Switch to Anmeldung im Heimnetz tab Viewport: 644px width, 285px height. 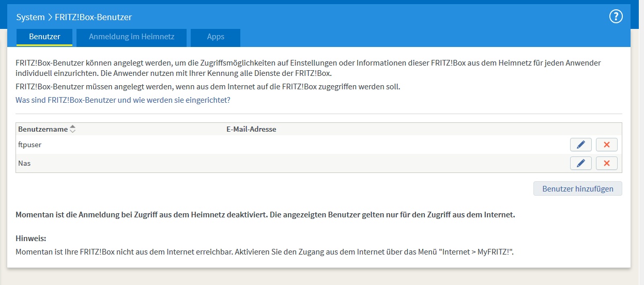(131, 37)
